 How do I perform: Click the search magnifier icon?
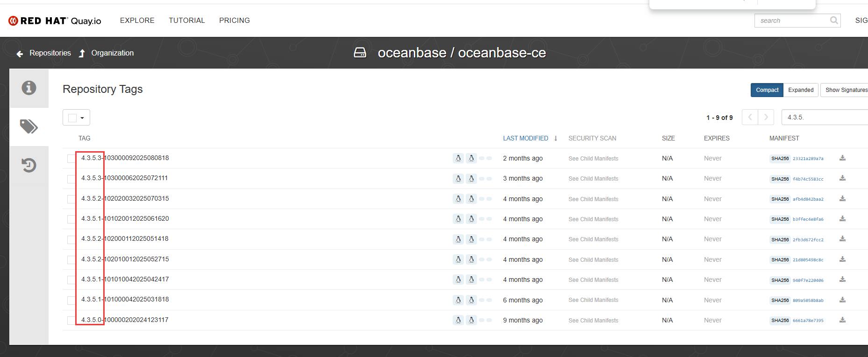click(x=833, y=21)
